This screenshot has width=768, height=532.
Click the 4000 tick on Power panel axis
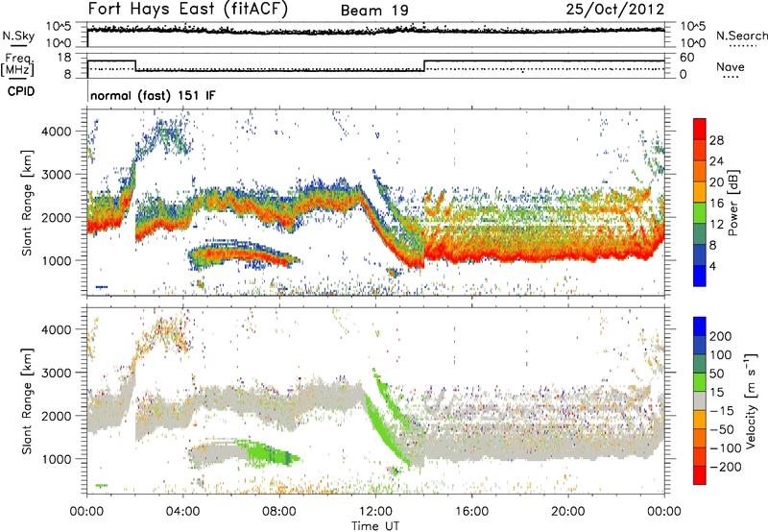click(56, 132)
